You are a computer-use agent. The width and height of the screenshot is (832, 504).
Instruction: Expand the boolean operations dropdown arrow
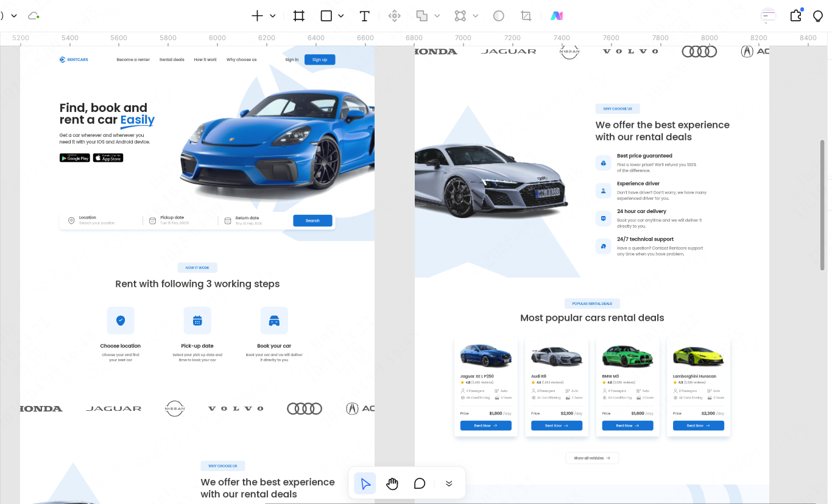click(437, 16)
